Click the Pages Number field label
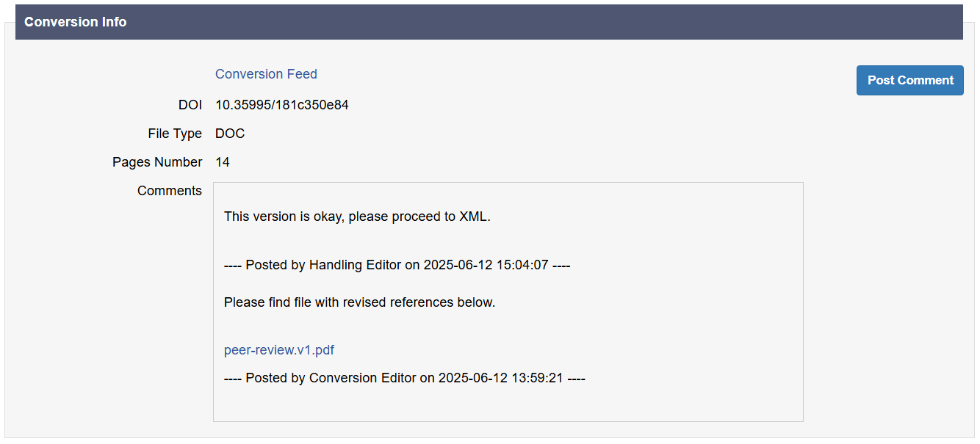The width and height of the screenshot is (980, 444). pos(157,162)
